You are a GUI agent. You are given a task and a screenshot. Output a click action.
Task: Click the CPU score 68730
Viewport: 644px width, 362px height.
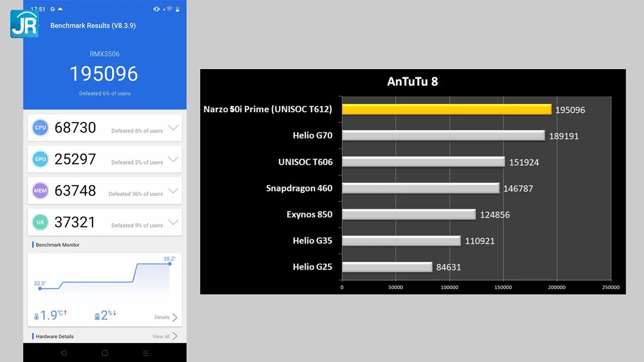point(75,128)
